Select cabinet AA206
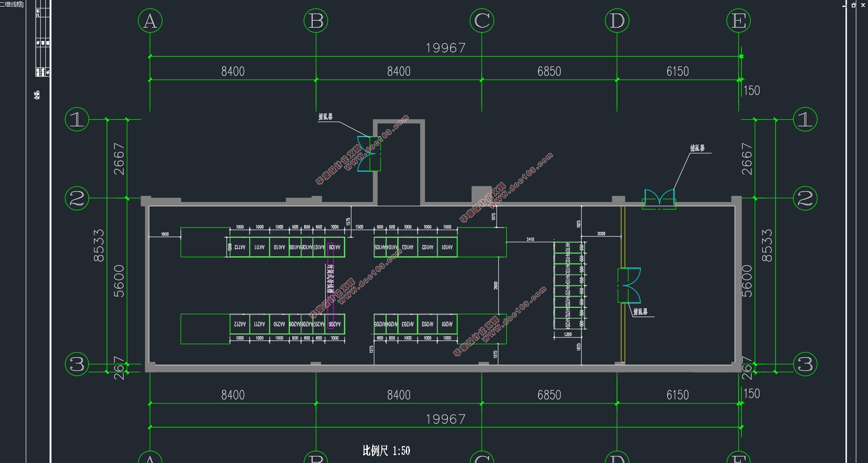868x463 pixels. 335,324
